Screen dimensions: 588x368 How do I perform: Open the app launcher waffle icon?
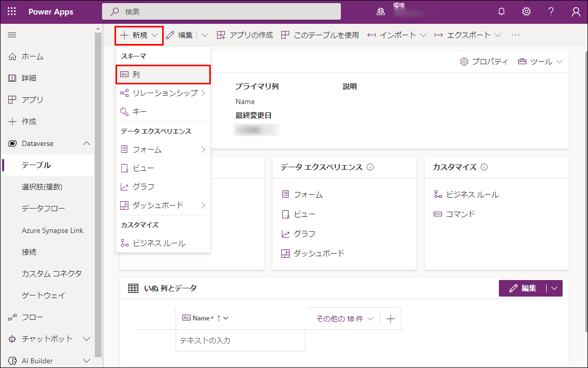11,11
